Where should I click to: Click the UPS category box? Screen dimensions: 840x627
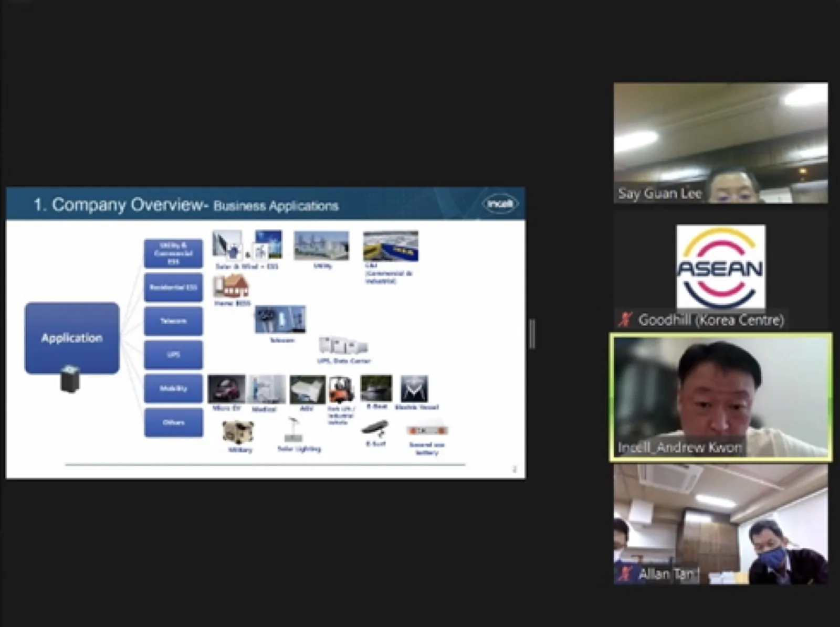[x=173, y=355]
